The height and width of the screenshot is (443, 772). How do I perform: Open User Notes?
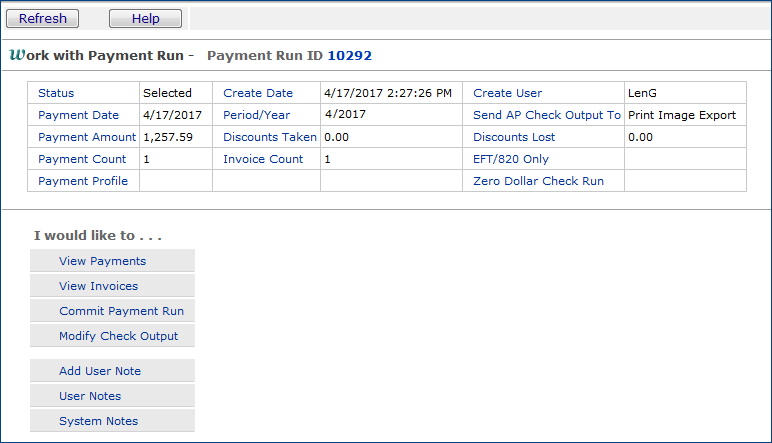click(x=90, y=396)
